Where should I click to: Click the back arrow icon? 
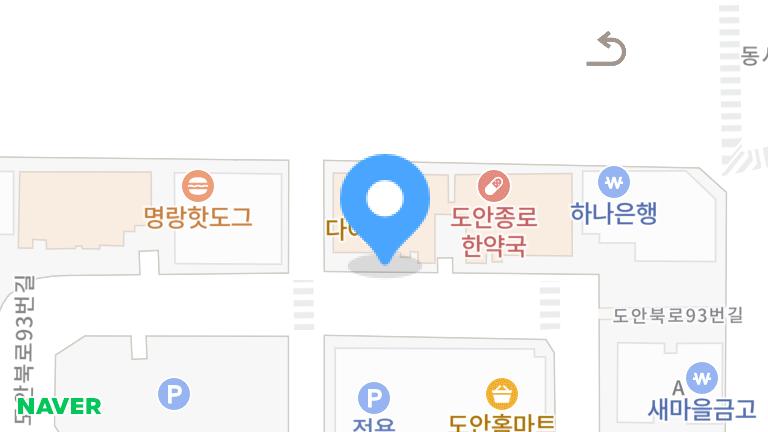tap(607, 49)
